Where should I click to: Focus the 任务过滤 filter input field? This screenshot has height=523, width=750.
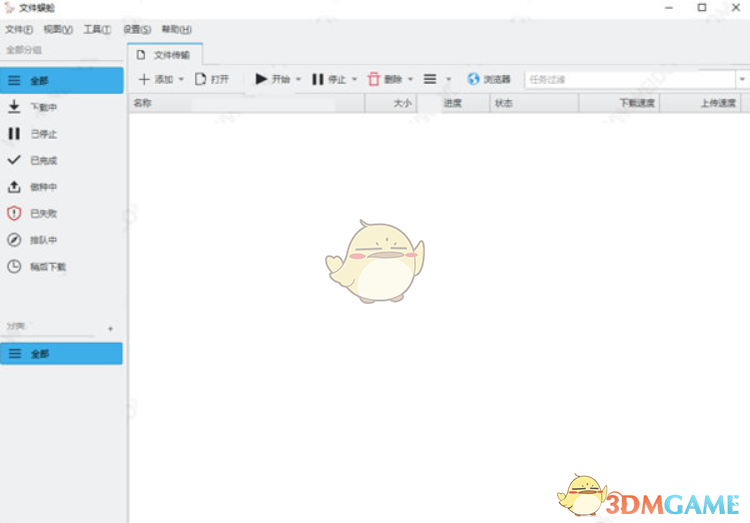coord(630,79)
